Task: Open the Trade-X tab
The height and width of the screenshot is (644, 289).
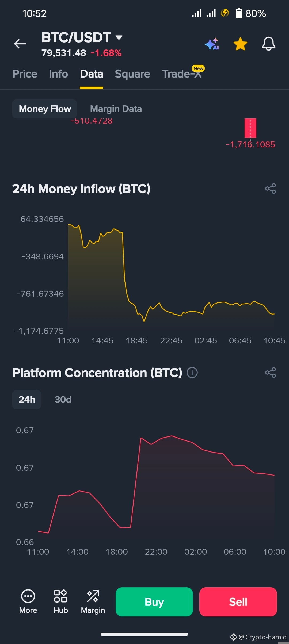Action: tap(182, 74)
